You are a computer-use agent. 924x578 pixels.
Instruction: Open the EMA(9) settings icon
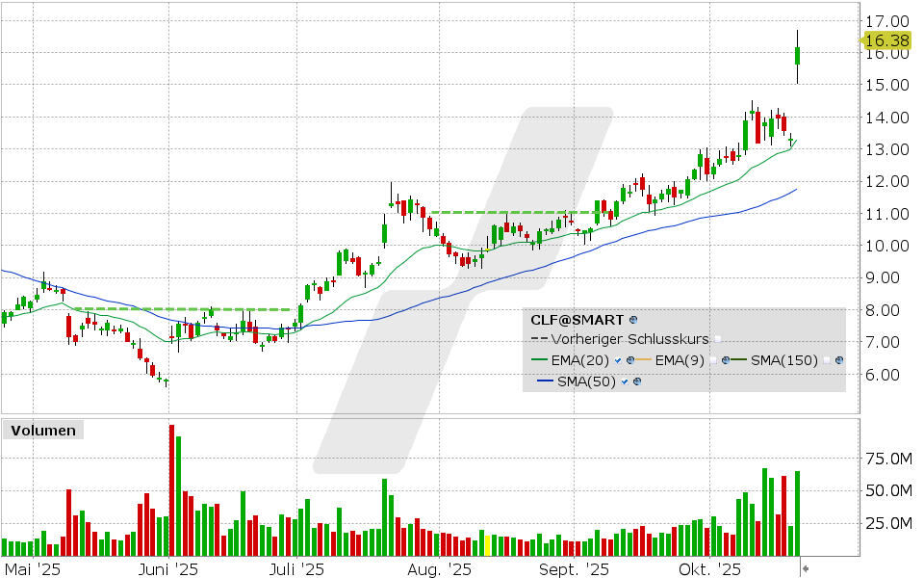pyautogui.click(x=724, y=360)
